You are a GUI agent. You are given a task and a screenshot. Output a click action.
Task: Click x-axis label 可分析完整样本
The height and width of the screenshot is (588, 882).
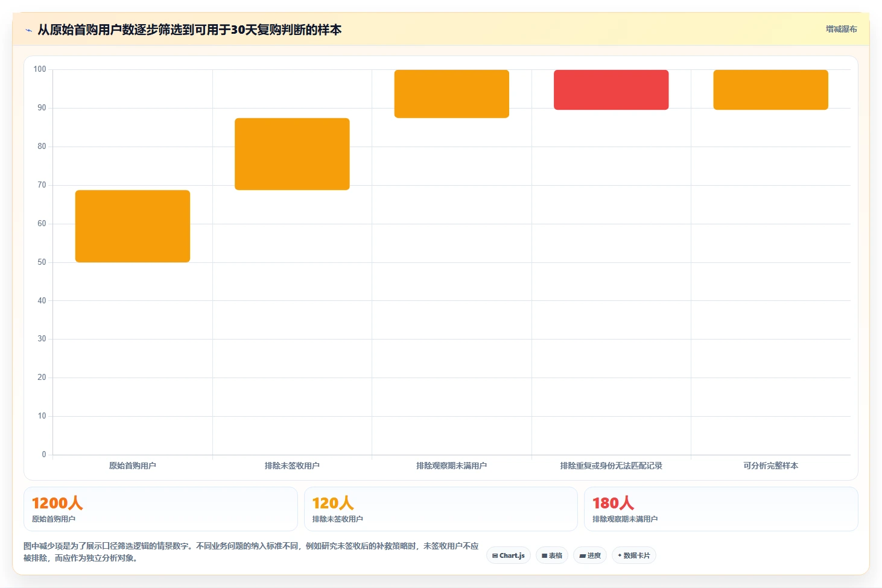click(770, 466)
